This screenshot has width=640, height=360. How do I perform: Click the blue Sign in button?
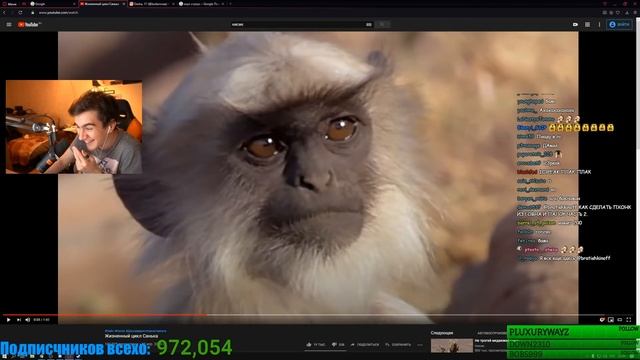[x=619, y=24]
